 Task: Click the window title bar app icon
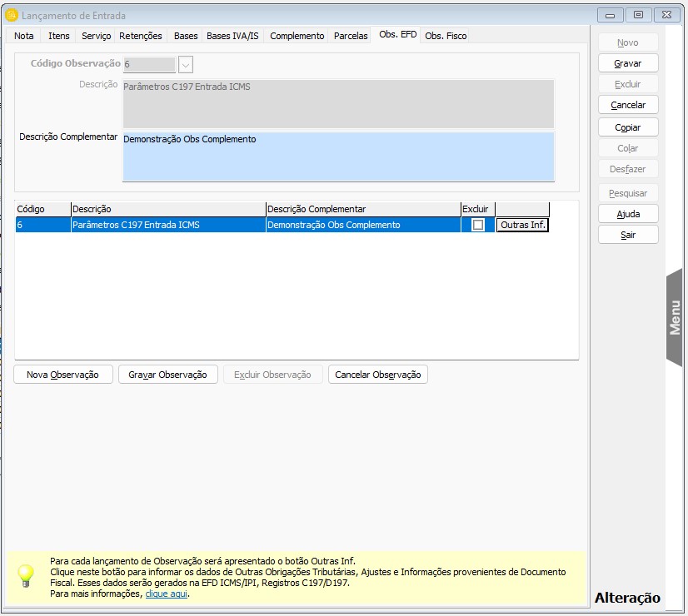[x=12, y=15]
